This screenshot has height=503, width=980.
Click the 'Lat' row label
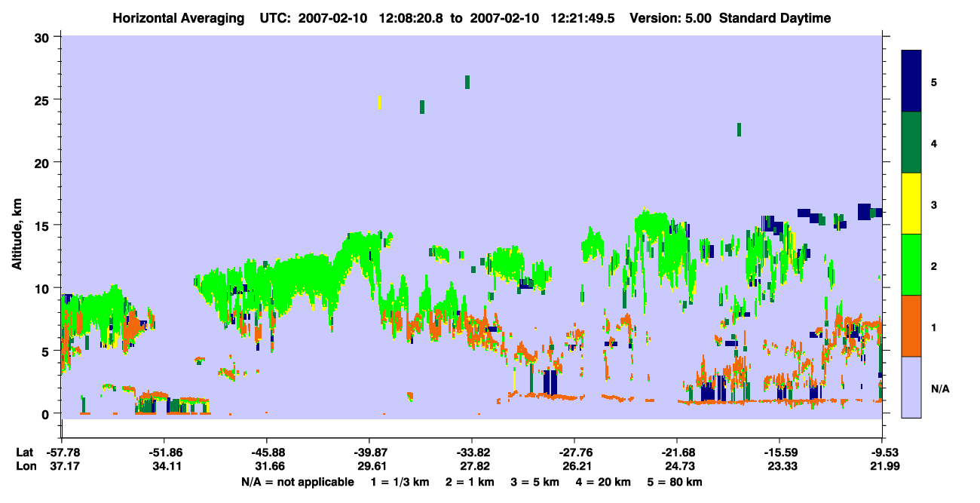[24, 452]
